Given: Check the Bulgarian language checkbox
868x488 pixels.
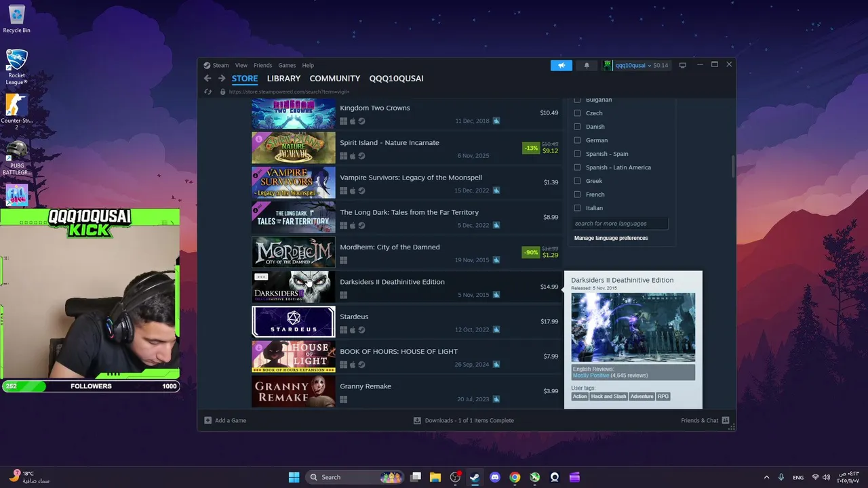Looking at the screenshot, I should click(578, 100).
